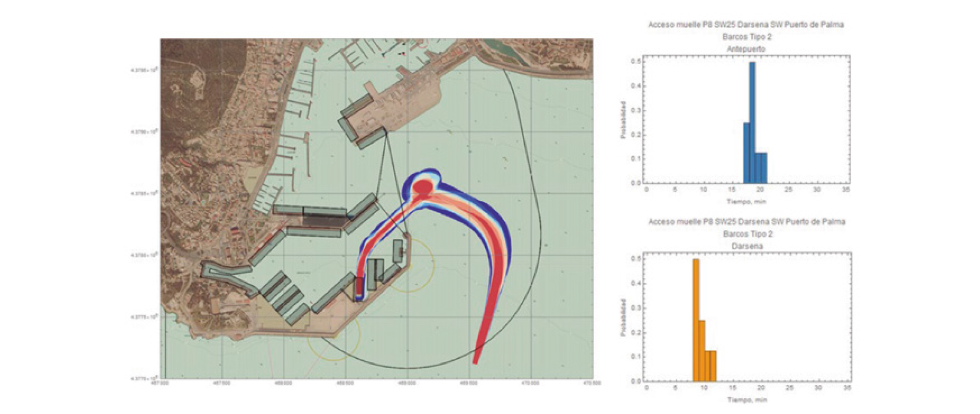Click the tallest orange bar in Darsena histogram
Screen dimensions: 980x414
coord(696,320)
